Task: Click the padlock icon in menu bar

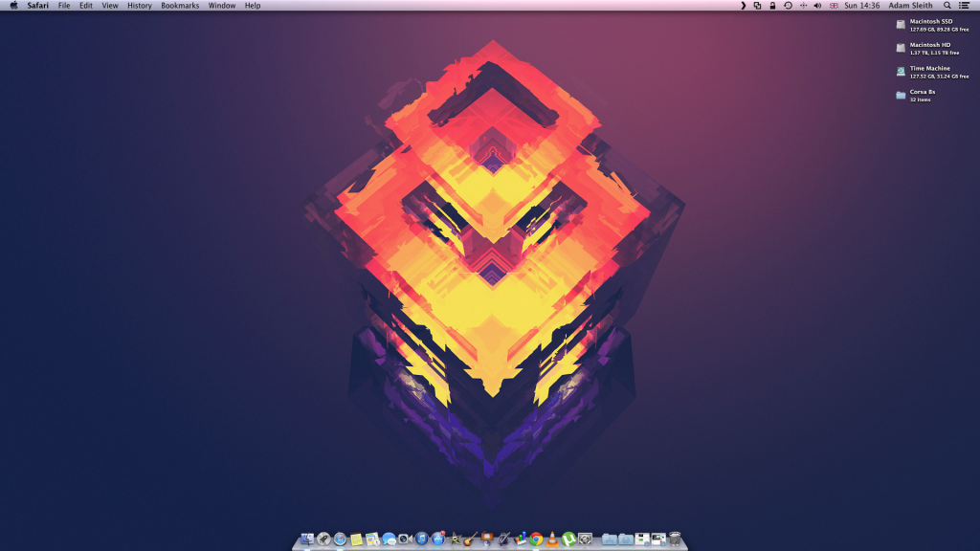Action: pyautogui.click(x=772, y=6)
